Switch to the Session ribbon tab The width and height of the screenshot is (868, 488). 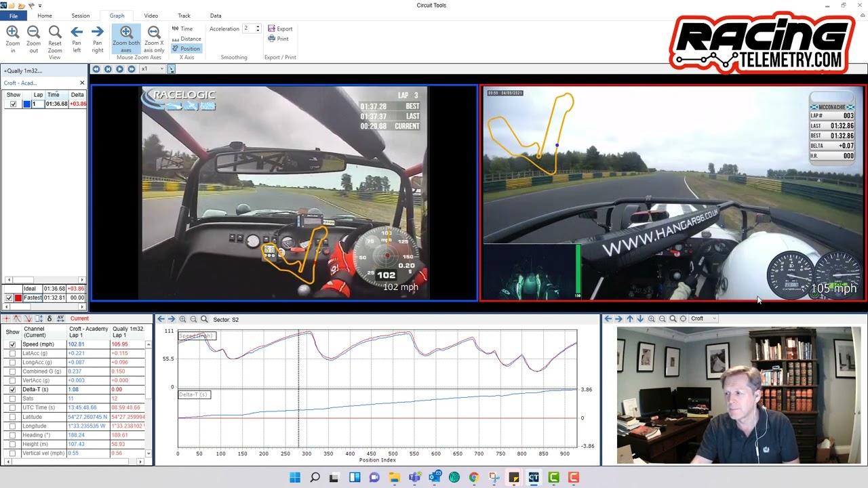point(81,16)
